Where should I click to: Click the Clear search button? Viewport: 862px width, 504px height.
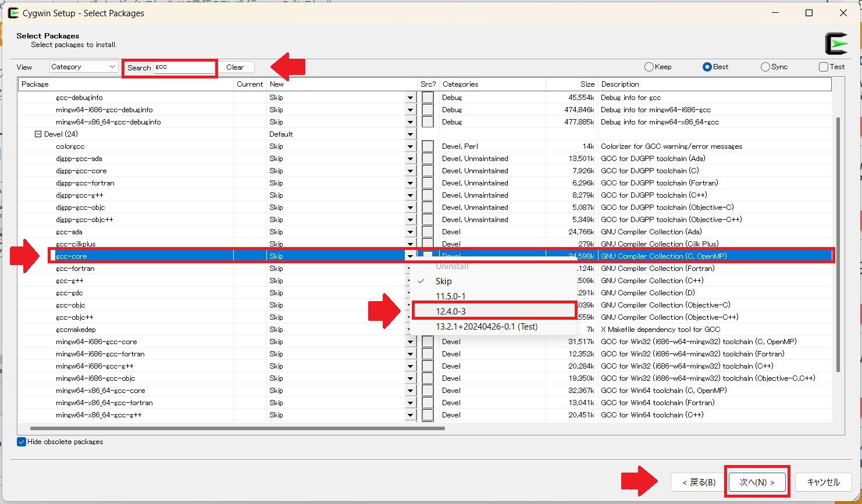click(x=235, y=67)
